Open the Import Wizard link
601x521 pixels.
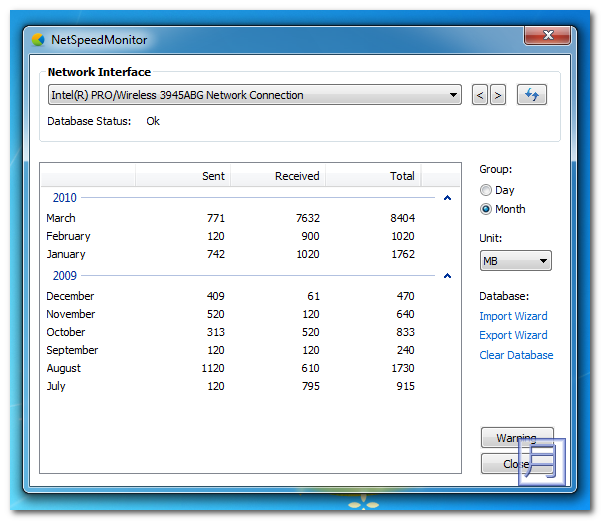tap(513, 316)
